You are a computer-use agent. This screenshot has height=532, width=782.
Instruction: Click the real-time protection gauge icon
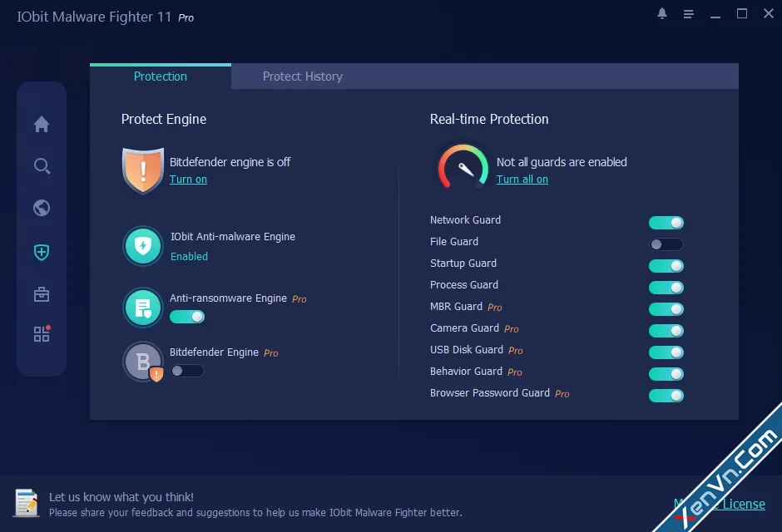(x=463, y=166)
